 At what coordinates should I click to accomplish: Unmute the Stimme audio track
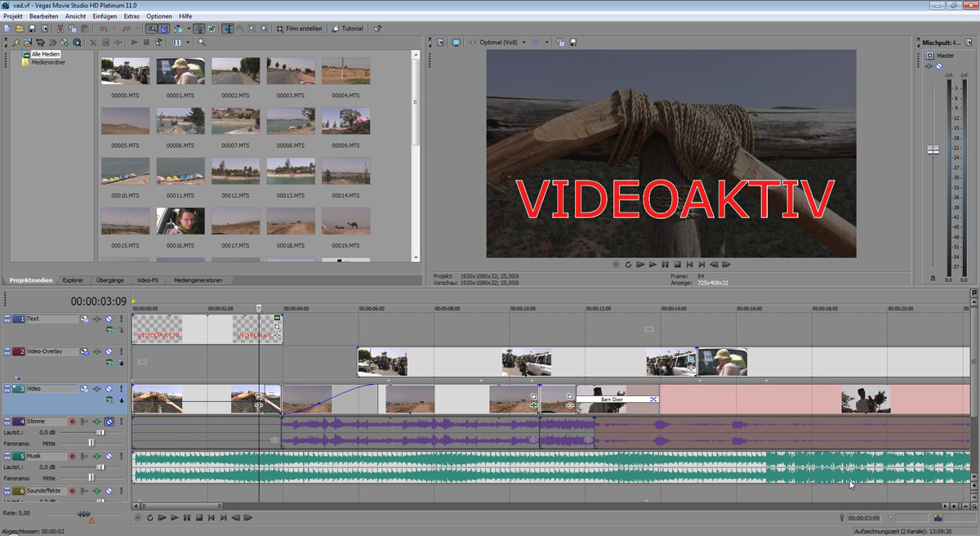click(109, 422)
